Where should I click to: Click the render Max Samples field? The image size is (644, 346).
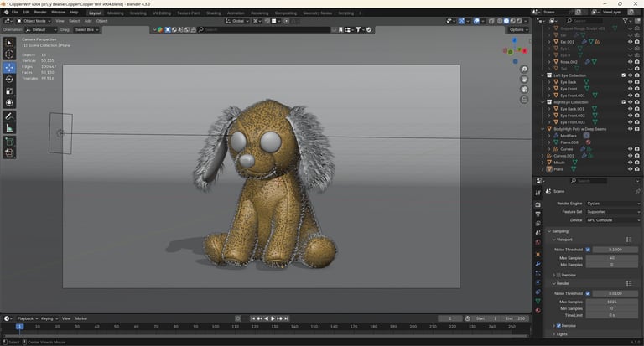tap(612, 301)
